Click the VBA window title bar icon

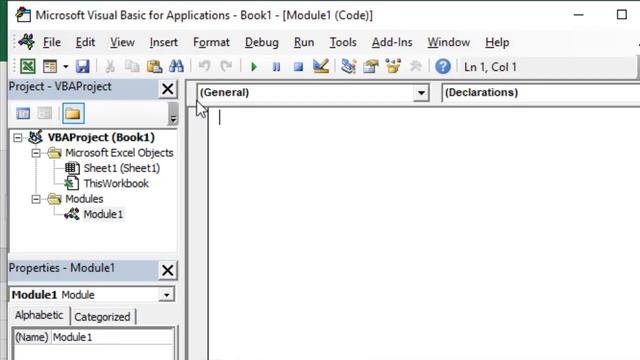(23, 15)
